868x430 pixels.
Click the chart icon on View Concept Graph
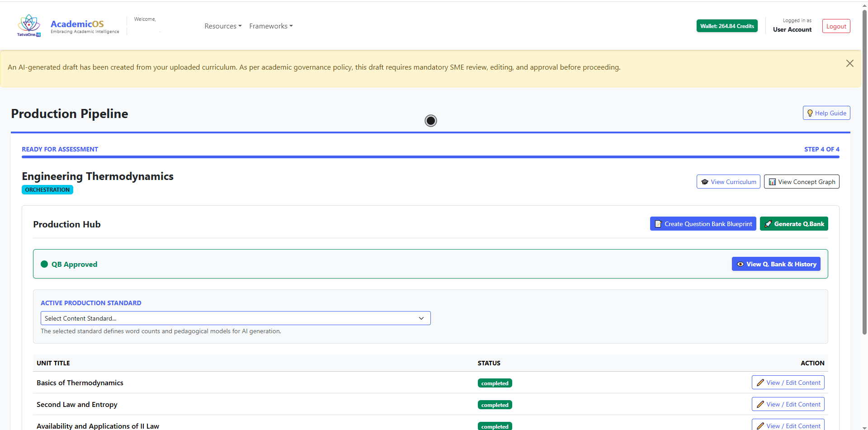(772, 182)
